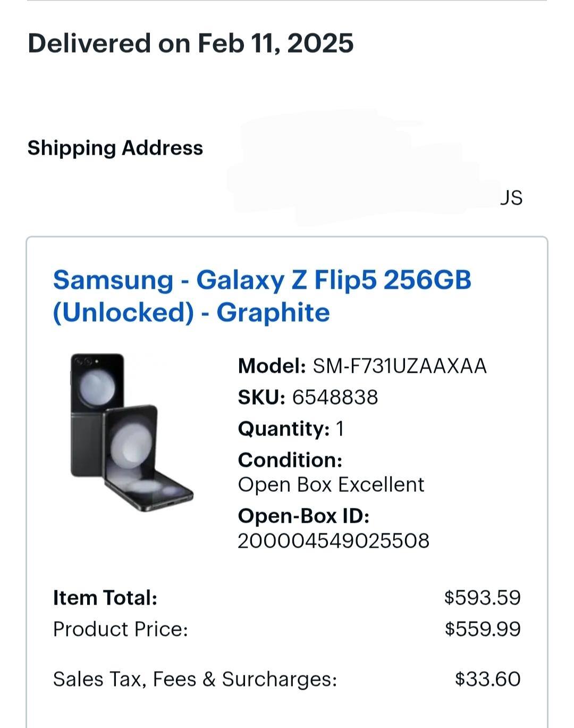Image resolution: width=574 pixels, height=728 pixels.
Task: Click the Sales Tax, Fees & Surcharges label
Action: [195, 679]
